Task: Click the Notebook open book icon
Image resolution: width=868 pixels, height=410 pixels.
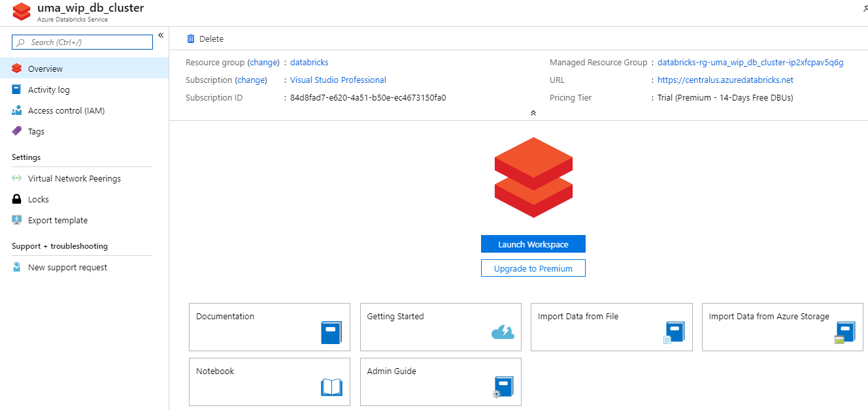Action: coord(331,388)
